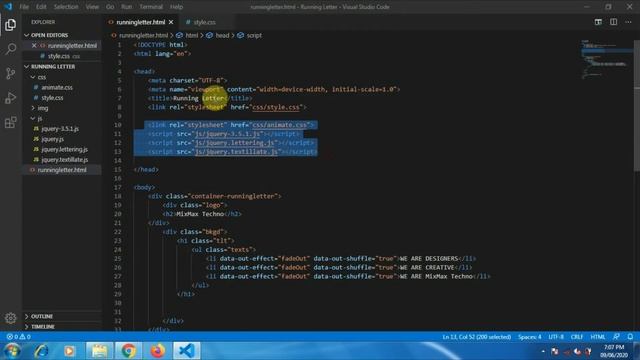Close the runningletter.html tab
This screenshot has height=360, width=640.
171,22
